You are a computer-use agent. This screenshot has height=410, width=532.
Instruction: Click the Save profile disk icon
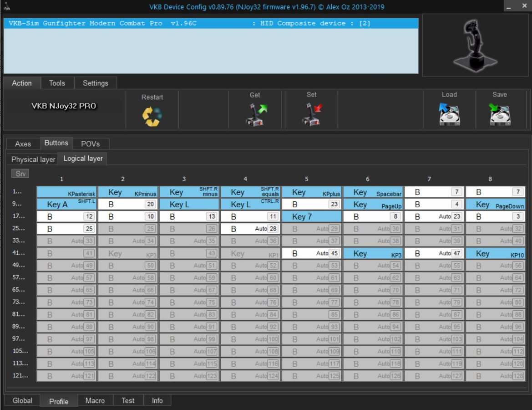coord(500,114)
